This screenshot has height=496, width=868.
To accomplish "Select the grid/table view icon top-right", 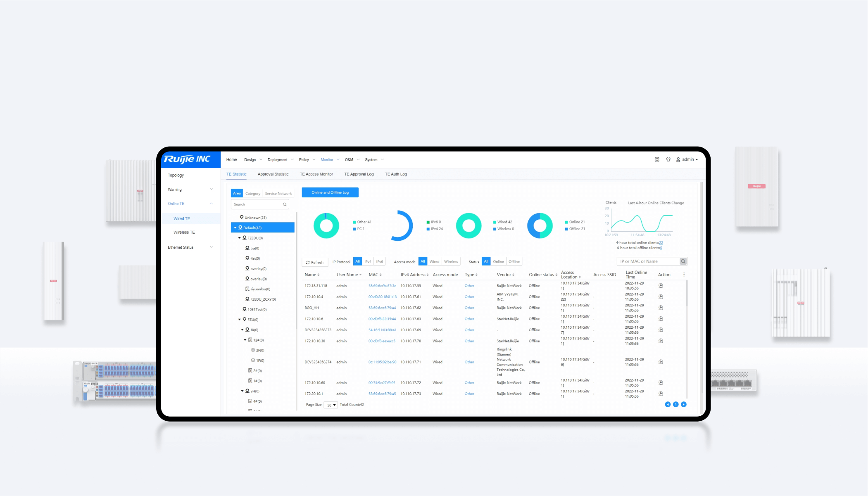I will point(656,159).
